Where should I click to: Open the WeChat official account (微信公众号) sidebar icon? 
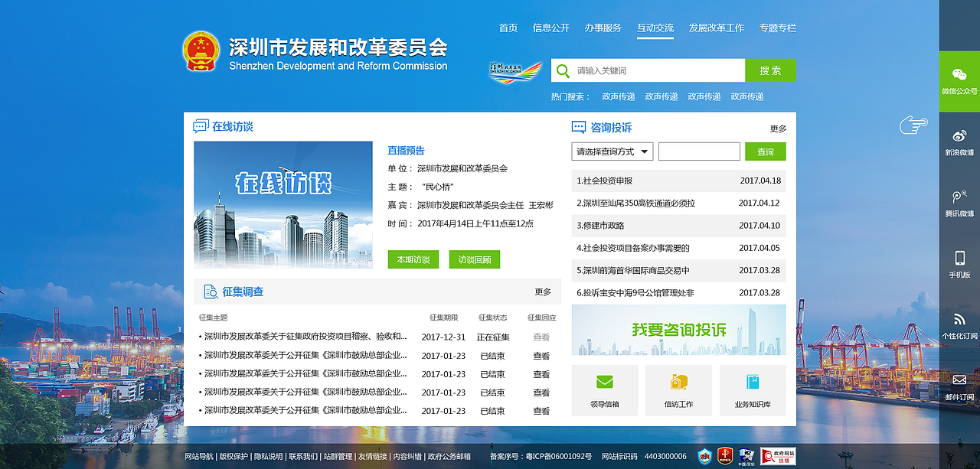click(x=959, y=74)
